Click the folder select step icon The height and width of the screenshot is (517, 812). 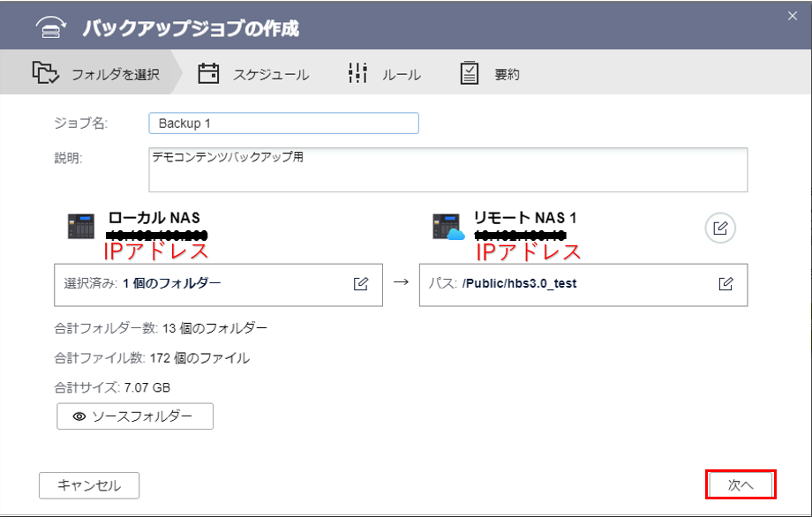[44, 73]
